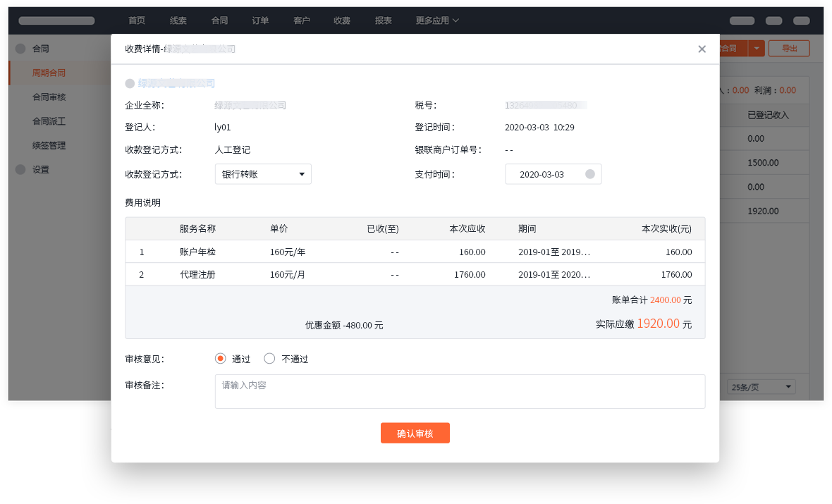Click the 已收(至) column header

[383, 228]
